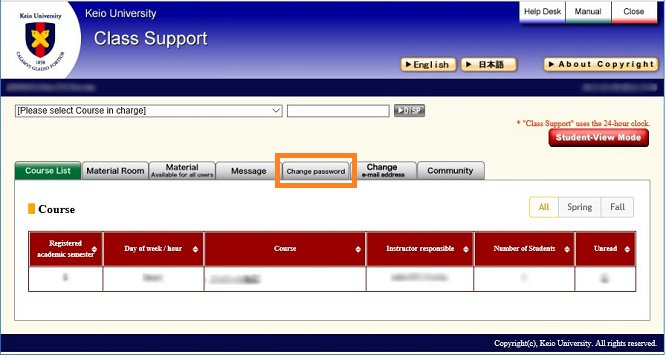The image size is (666, 363).
Task: Sort by Number of Students arrows
Action: pyautogui.click(x=567, y=249)
